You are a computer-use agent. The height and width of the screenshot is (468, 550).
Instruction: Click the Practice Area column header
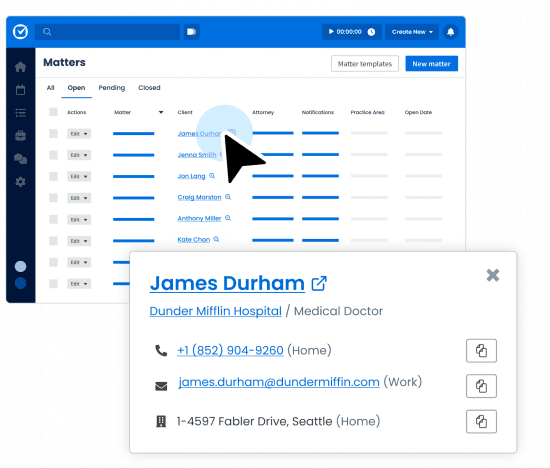coord(368,112)
